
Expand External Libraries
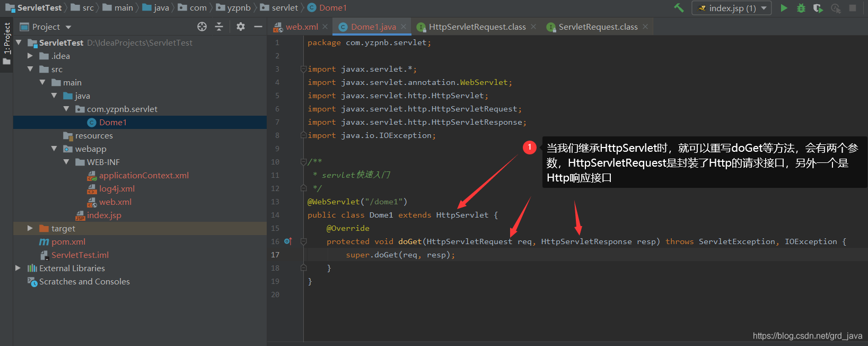click(x=18, y=268)
